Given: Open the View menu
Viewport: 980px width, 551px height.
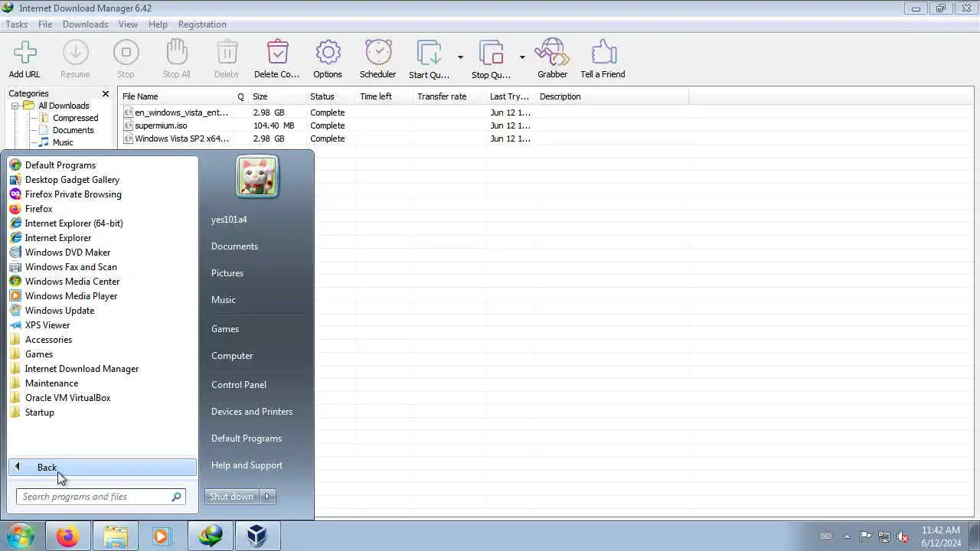Looking at the screenshot, I should [128, 24].
